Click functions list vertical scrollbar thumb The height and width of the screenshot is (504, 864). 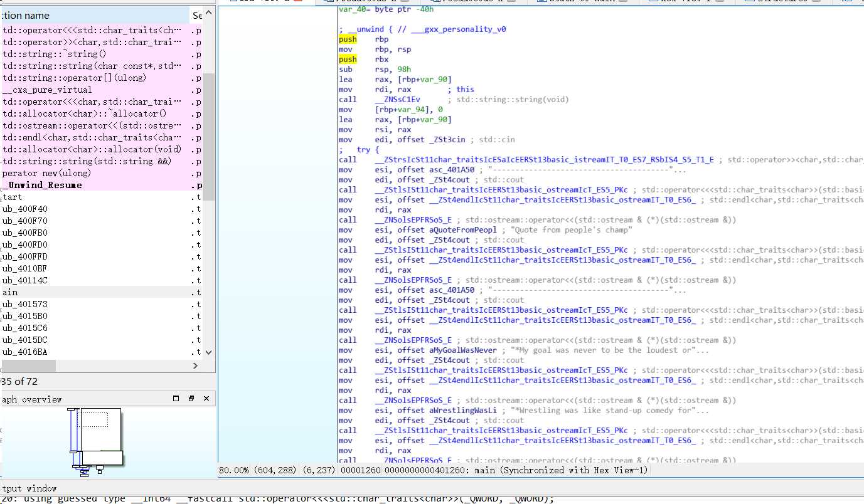click(209, 136)
